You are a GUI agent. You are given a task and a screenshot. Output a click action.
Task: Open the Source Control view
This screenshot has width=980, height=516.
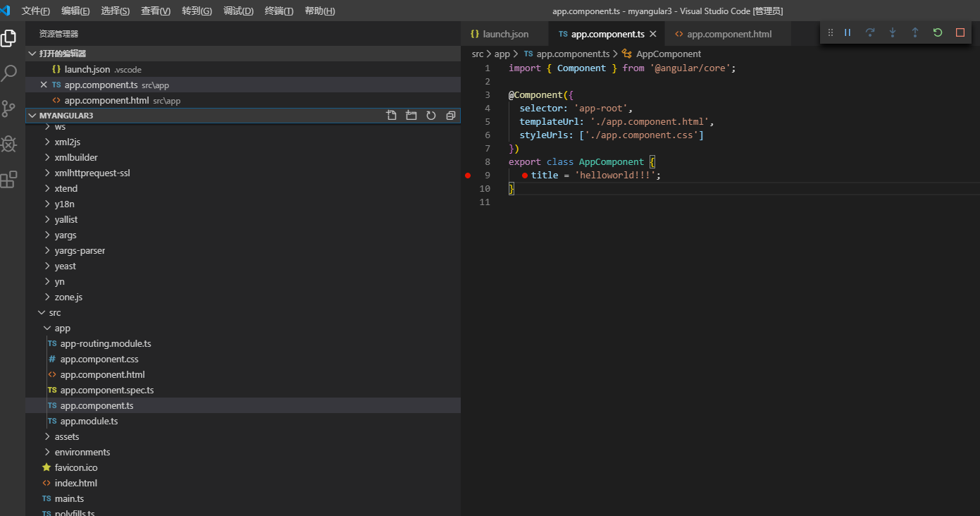8,109
